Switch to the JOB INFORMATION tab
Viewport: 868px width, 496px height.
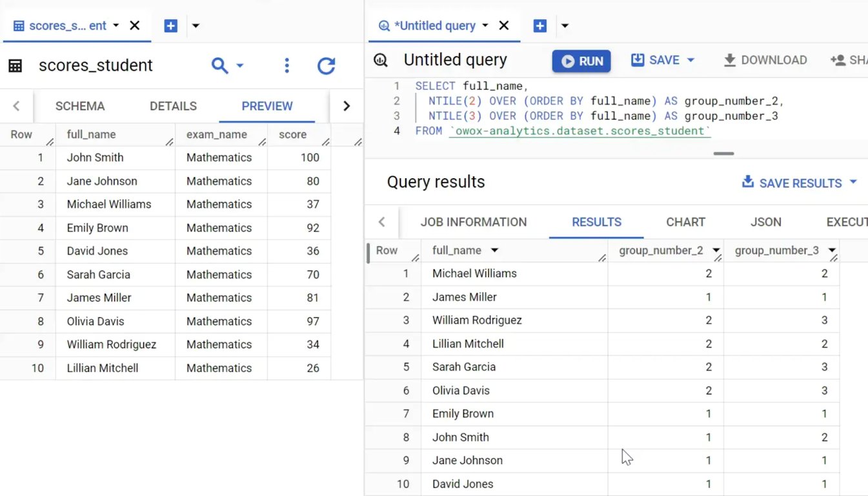pos(474,222)
